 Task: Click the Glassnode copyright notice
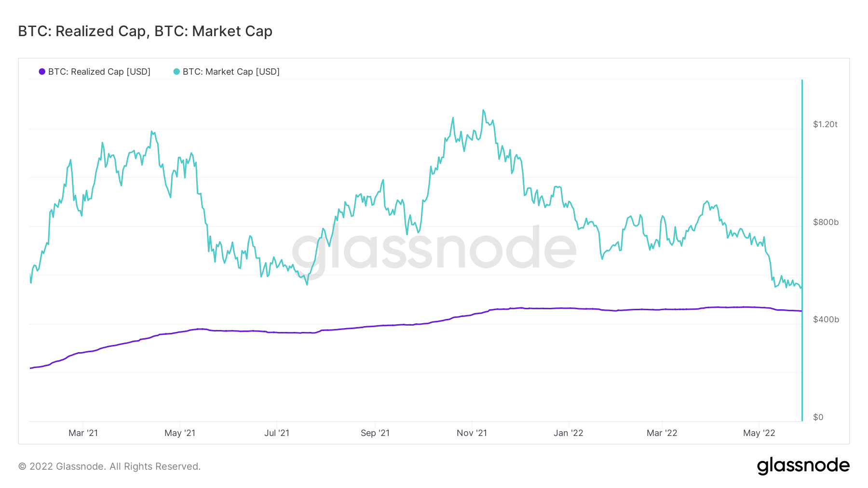pyautogui.click(x=109, y=466)
